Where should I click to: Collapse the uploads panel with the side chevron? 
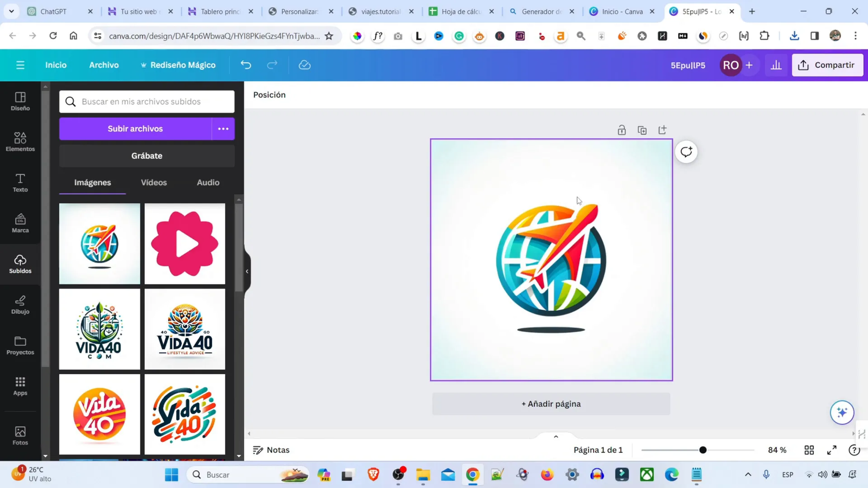point(247,271)
